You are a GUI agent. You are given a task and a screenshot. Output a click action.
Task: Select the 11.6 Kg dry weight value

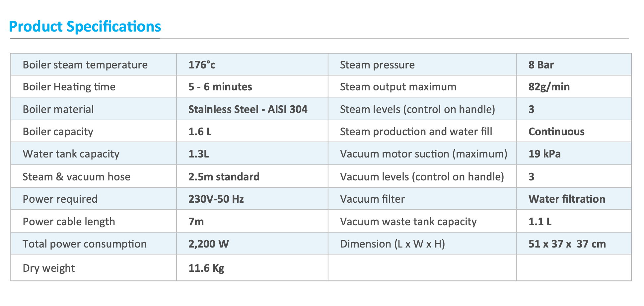click(206, 268)
